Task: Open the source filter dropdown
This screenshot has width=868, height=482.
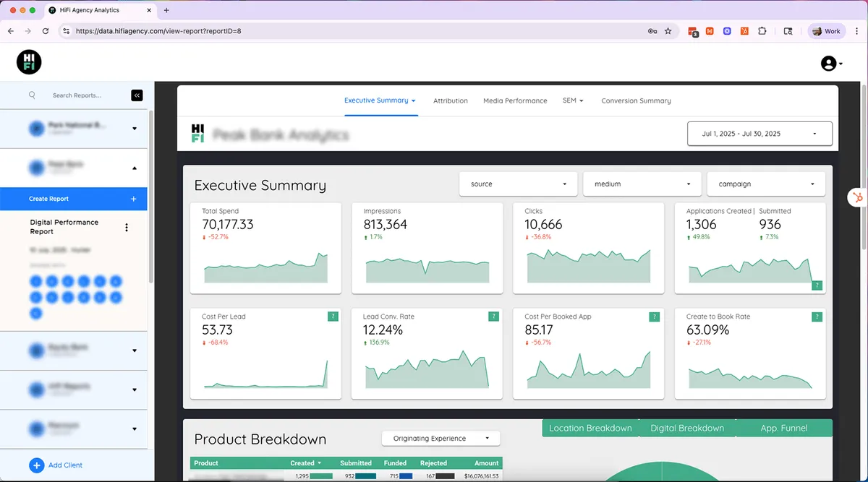Action: [x=517, y=184]
